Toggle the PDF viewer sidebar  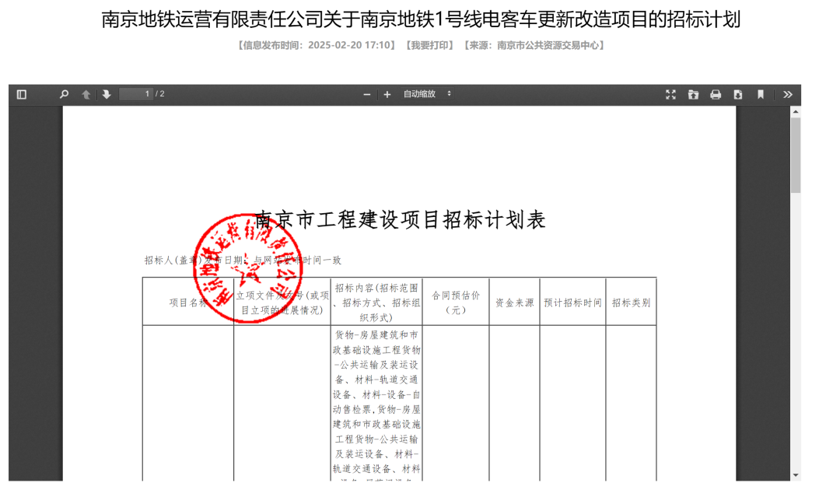click(x=22, y=95)
